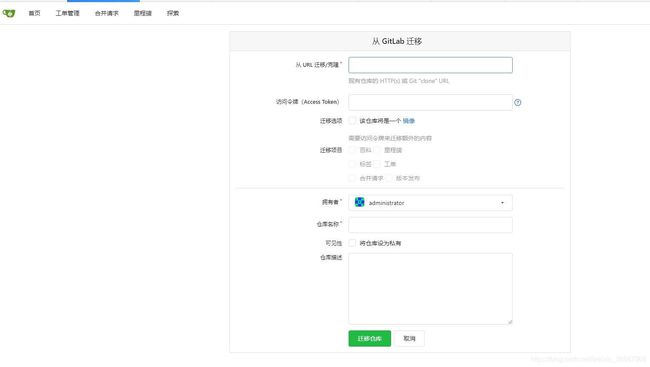This screenshot has width=650, height=367.
Task: Tick the 百科 migration item checkbox
Action: 352,150
